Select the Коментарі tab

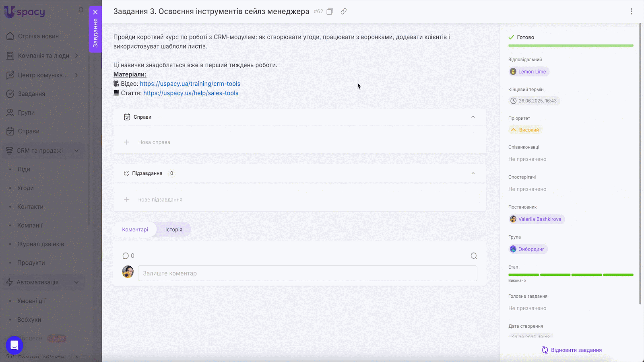click(x=135, y=230)
